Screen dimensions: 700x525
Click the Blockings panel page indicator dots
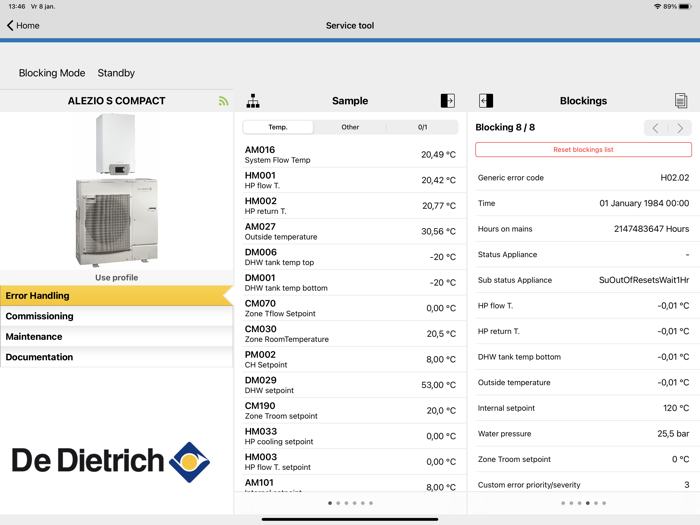[583, 503]
